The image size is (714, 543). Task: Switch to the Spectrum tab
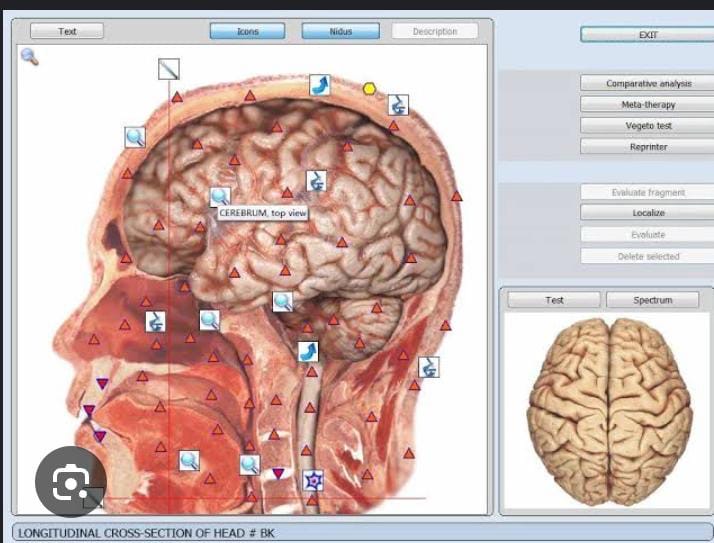(x=652, y=300)
